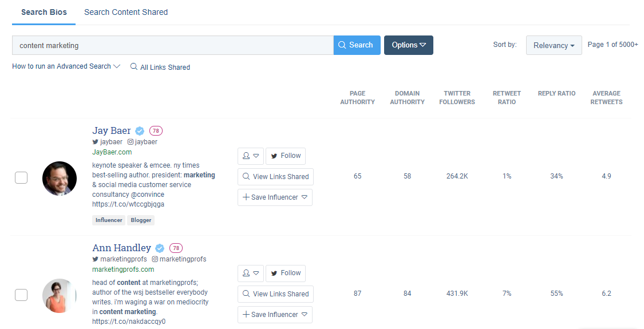This screenshot has height=329, width=644.
Task: Select the checkbox for Jay Baer
Action: pos(21,178)
